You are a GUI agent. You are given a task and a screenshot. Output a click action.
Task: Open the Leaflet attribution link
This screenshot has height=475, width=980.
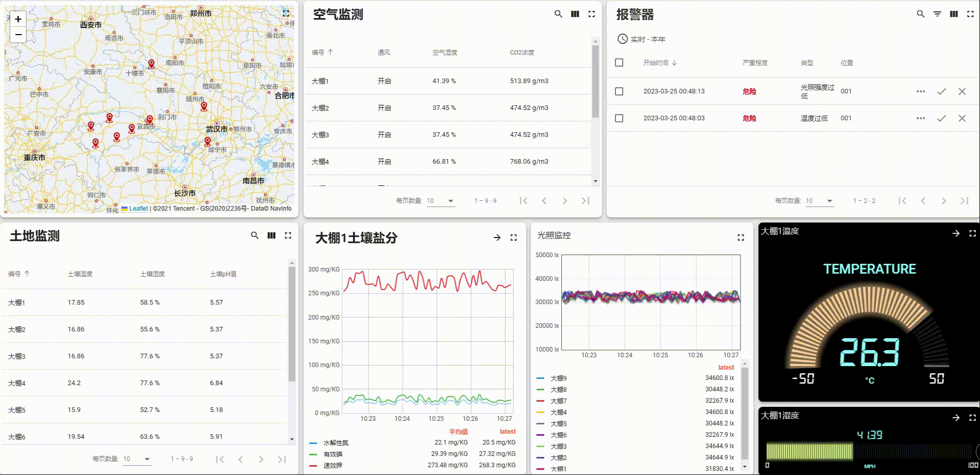coord(137,209)
